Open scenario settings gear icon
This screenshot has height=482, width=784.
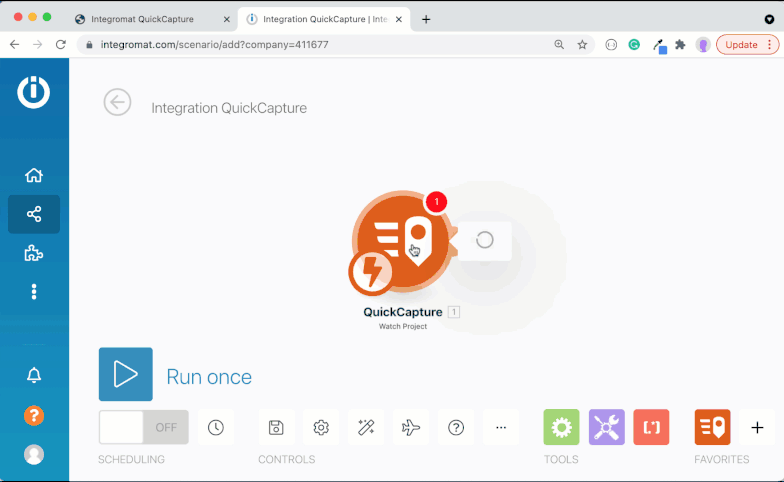pos(321,428)
